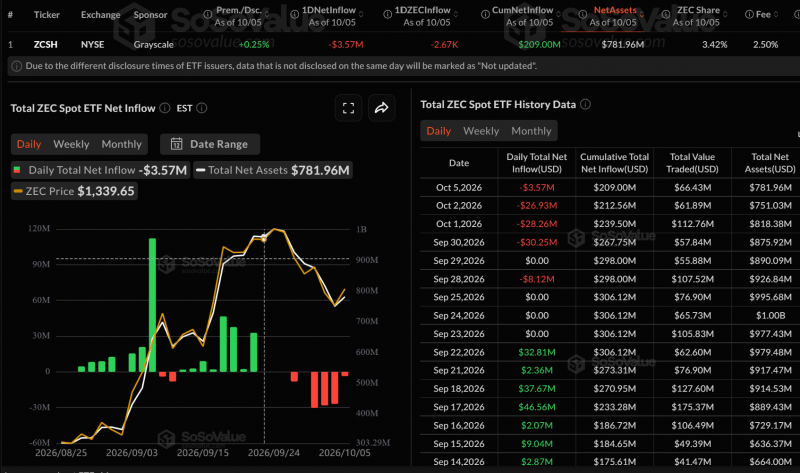Screen dimensions: 800x473
Task: Click the -2.67K 1DZECInflow value
Action: coord(444,44)
